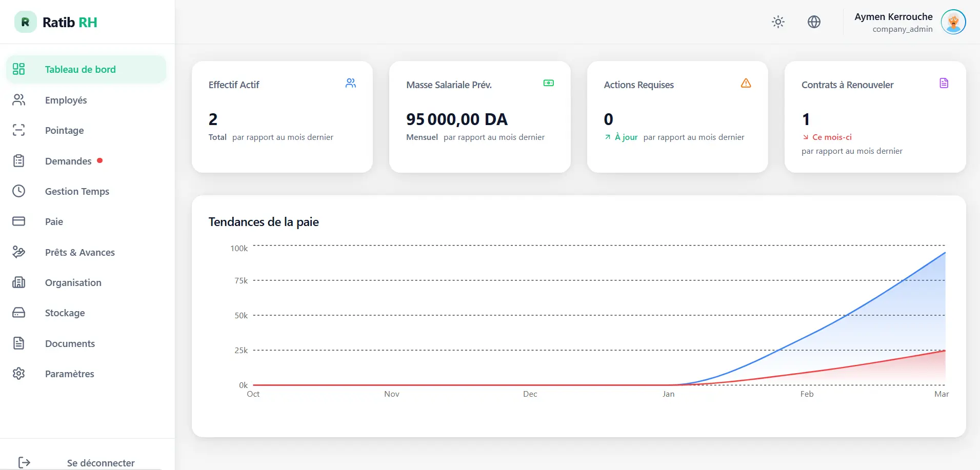Click the money icon on Masse Salariale card
The width and height of the screenshot is (980, 470).
pos(548,83)
